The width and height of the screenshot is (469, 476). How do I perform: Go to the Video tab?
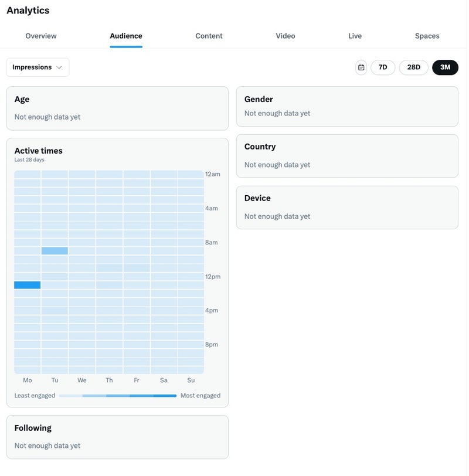[286, 36]
